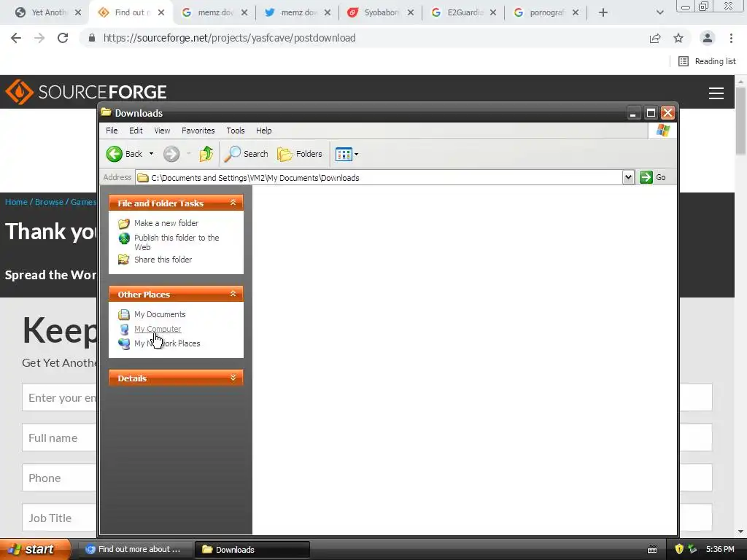
Task: Click Publish this folder globe icon
Action: (x=124, y=238)
